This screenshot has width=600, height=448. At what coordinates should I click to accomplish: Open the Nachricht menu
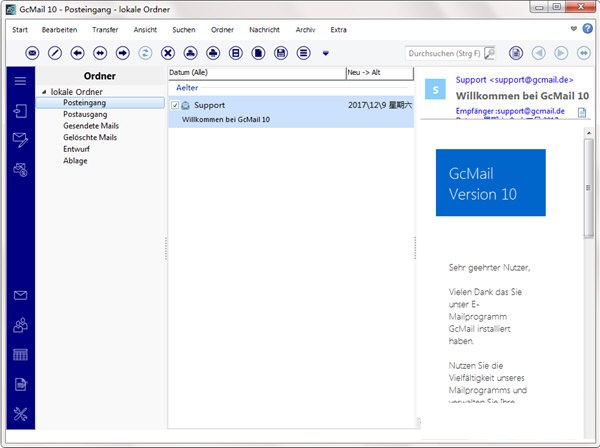pyautogui.click(x=264, y=30)
